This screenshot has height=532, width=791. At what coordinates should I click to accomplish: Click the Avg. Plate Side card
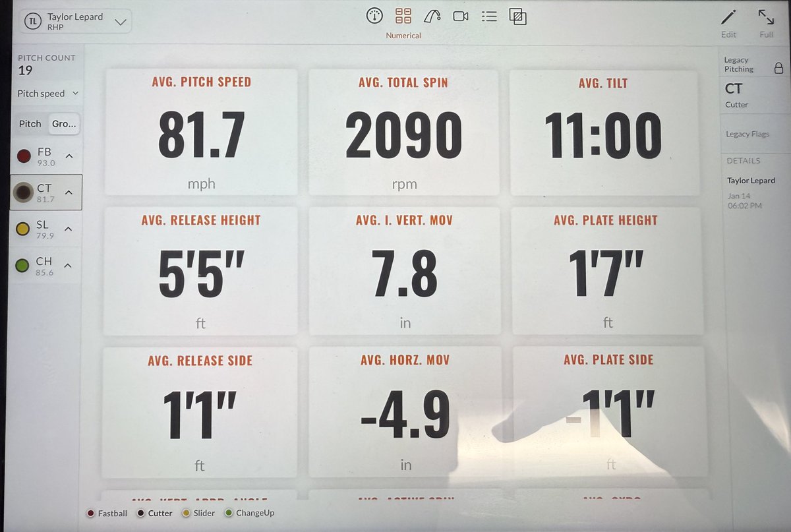(610, 413)
